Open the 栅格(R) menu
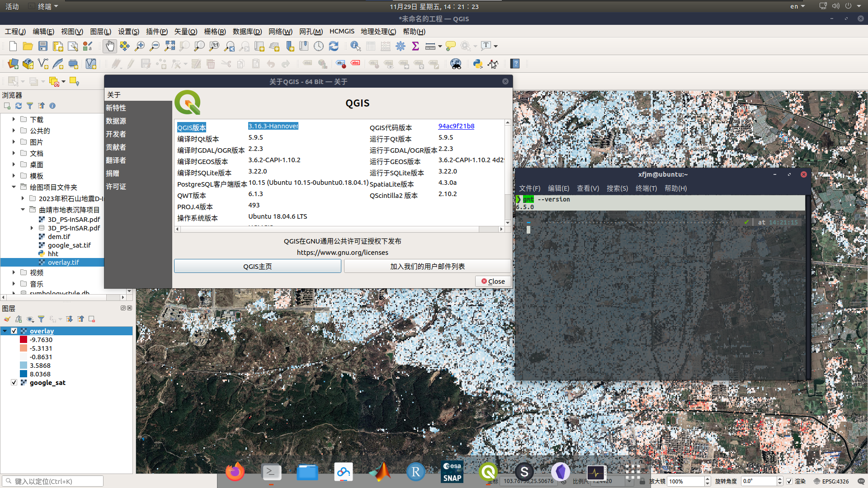This screenshot has width=868, height=488. 215,32
